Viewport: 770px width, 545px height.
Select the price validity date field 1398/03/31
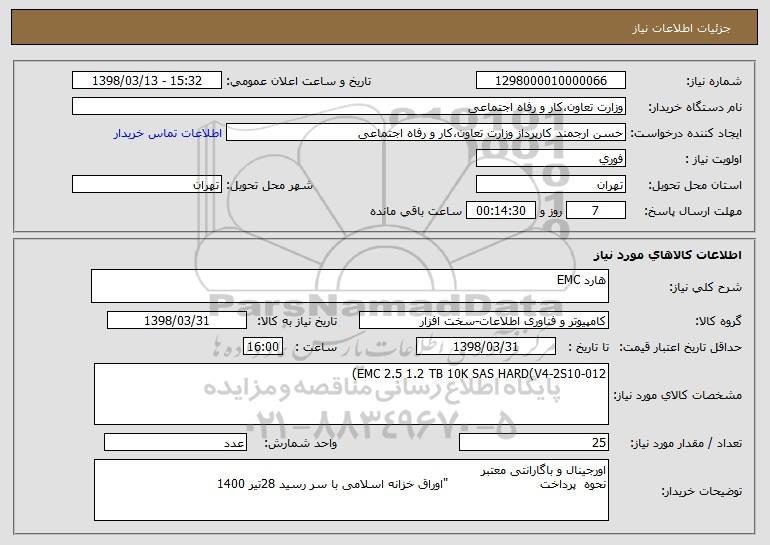(486, 346)
